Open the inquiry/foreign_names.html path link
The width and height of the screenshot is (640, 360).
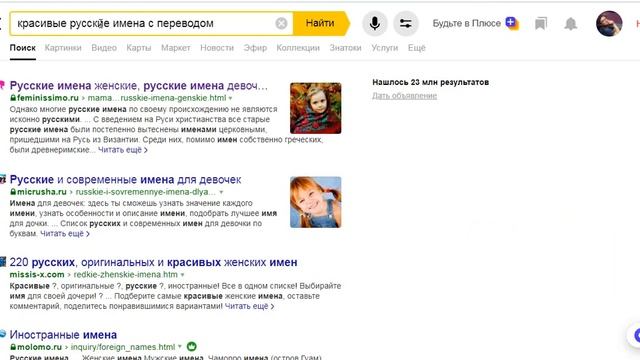[x=123, y=347]
